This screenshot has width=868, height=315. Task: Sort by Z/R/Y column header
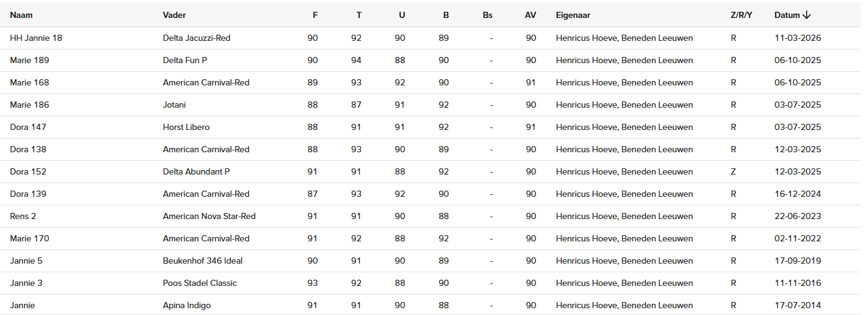(741, 15)
